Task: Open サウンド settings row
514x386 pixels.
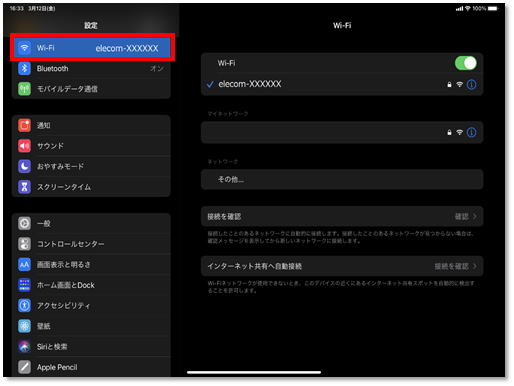Action: [91, 146]
